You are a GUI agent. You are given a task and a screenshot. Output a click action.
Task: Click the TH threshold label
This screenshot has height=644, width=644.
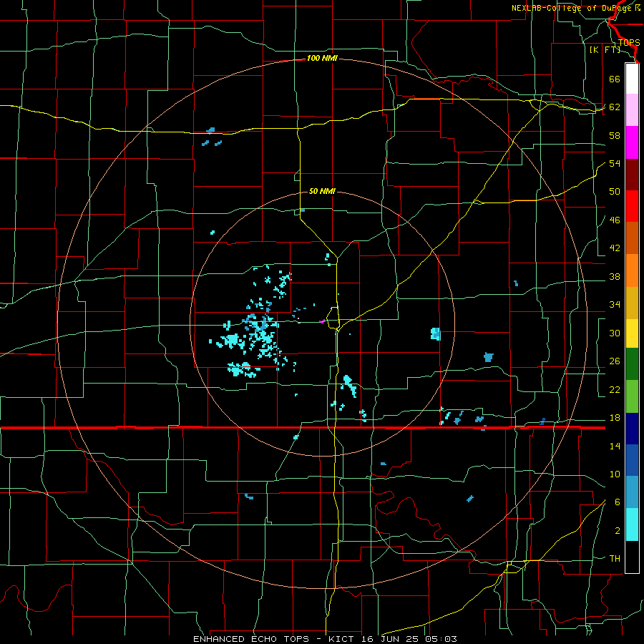pos(615,559)
